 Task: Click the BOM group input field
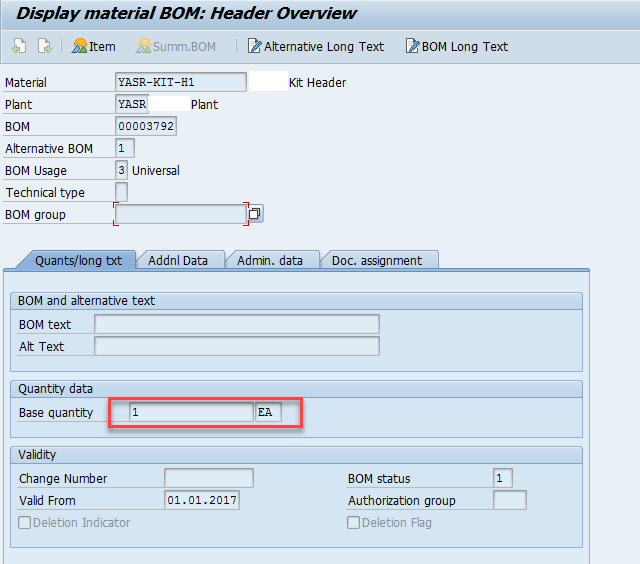[x=181, y=214]
